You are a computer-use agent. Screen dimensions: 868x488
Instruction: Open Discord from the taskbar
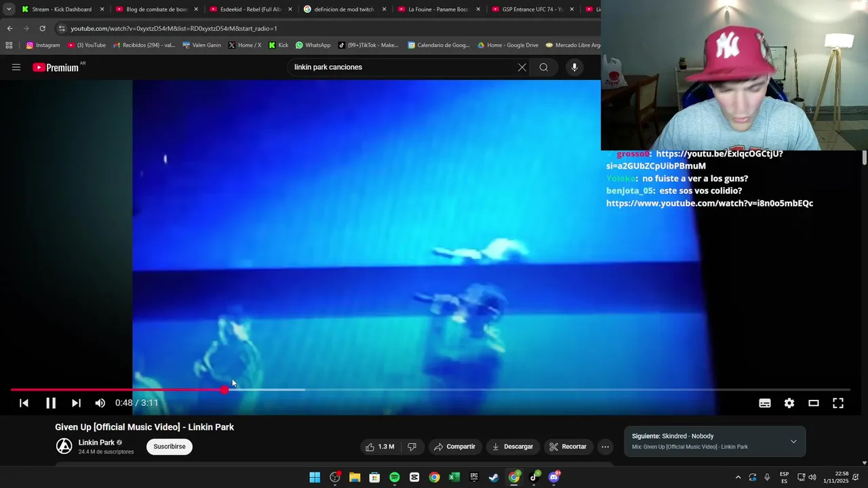point(553,477)
